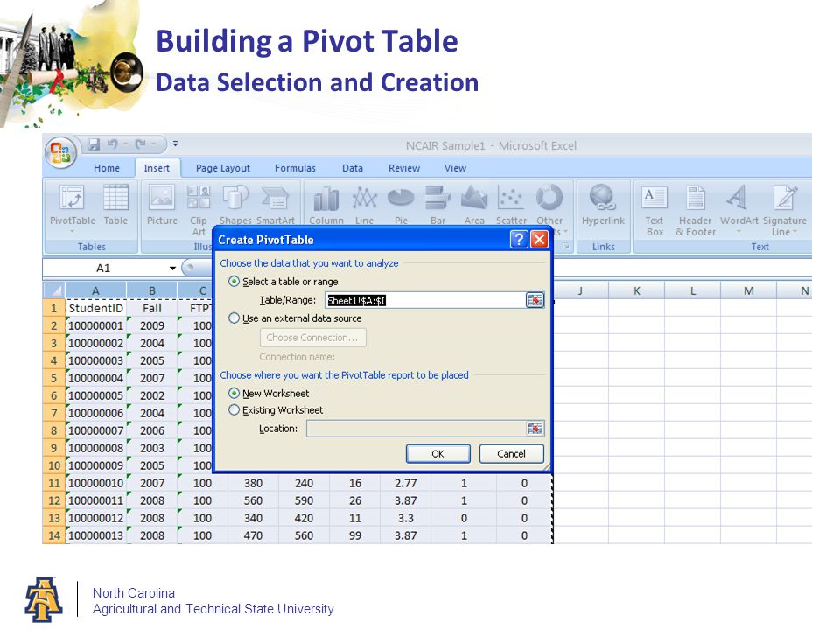Click the Office button orb
840x630 pixels.
60,152
